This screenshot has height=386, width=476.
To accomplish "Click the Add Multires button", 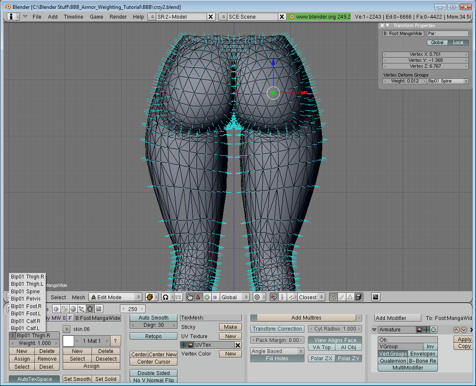I will pyautogui.click(x=306, y=318).
